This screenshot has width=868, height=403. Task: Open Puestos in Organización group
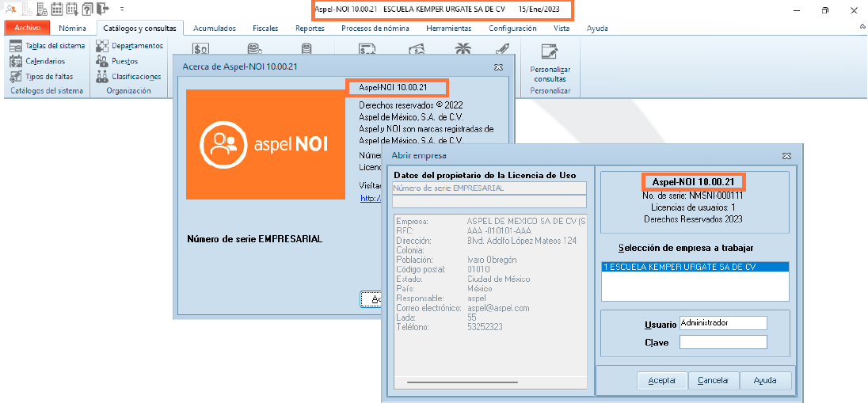coord(116,61)
